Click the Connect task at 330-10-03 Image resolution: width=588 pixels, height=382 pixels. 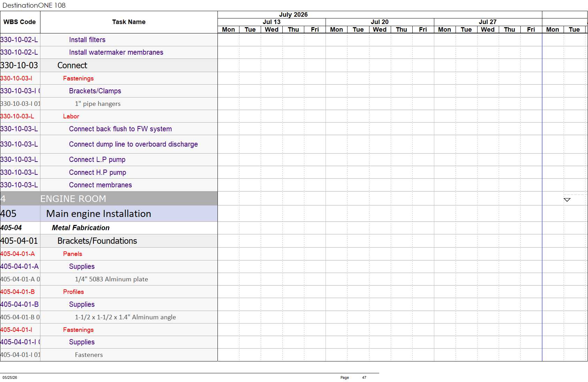click(72, 65)
